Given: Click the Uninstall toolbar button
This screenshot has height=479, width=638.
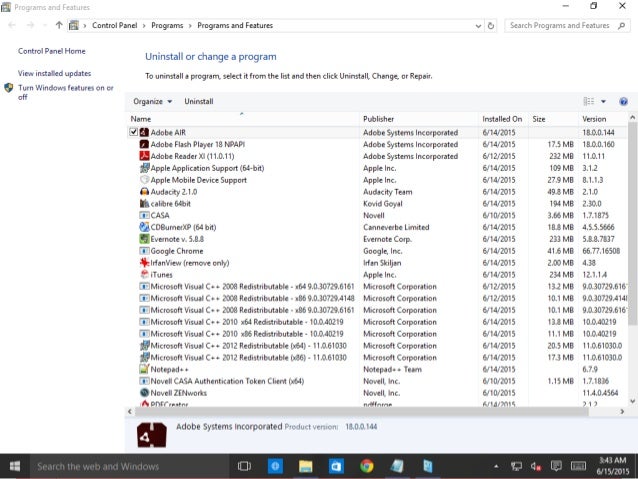Looking at the screenshot, I should [199, 101].
